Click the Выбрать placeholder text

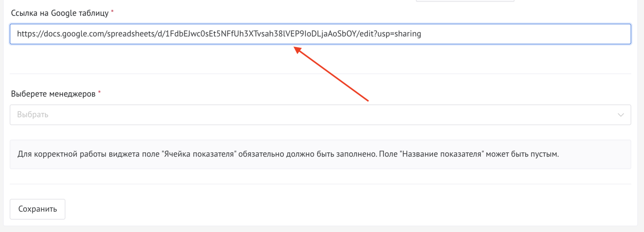pyautogui.click(x=33, y=115)
